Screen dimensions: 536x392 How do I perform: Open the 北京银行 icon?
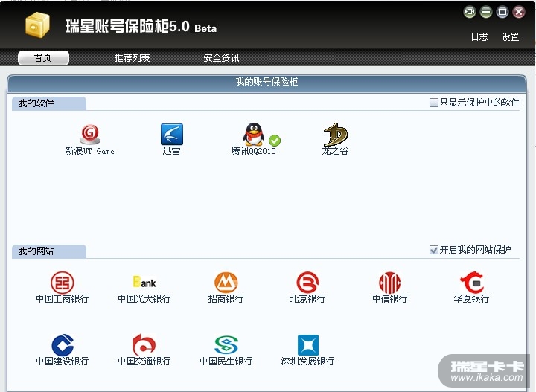[x=307, y=283]
